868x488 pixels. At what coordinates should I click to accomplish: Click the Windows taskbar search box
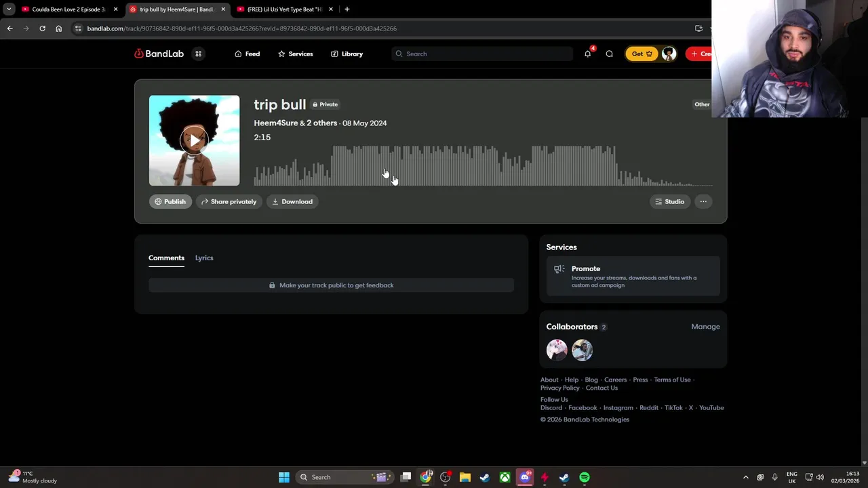(x=344, y=477)
